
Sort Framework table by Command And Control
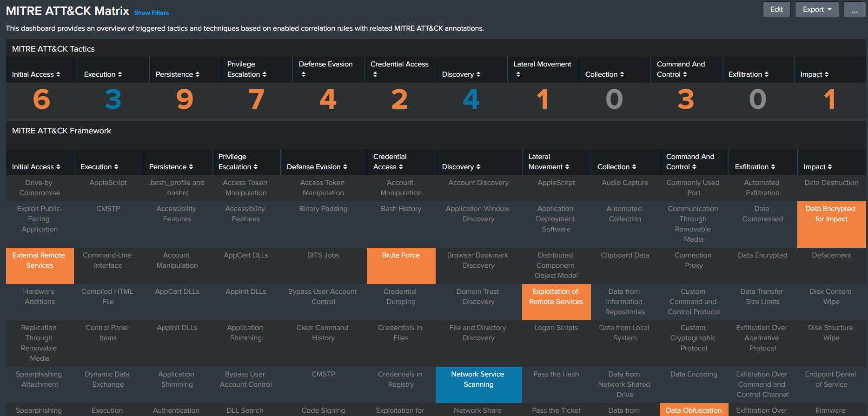point(690,162)
